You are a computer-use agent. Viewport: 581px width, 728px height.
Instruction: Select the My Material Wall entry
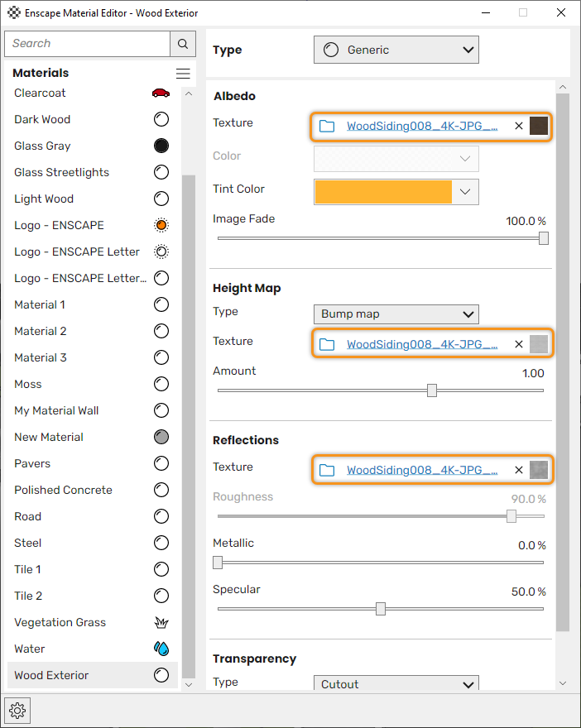[93, 410]
